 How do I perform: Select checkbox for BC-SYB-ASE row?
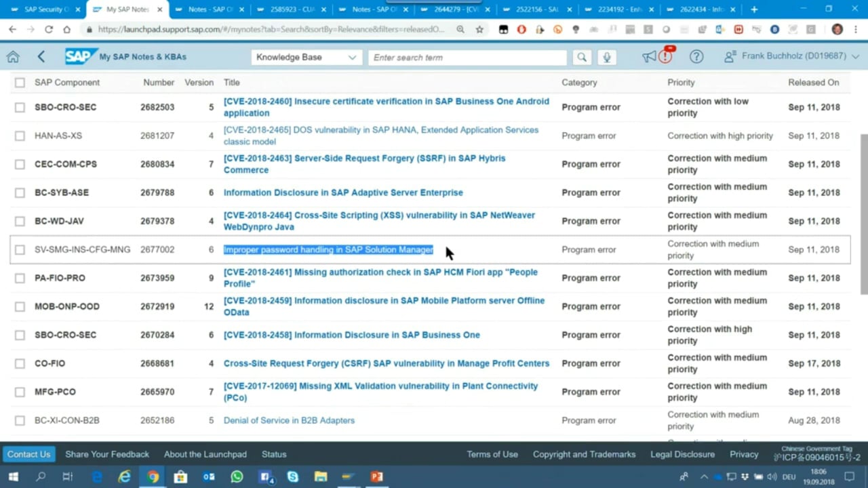click(x=20, y=192)
